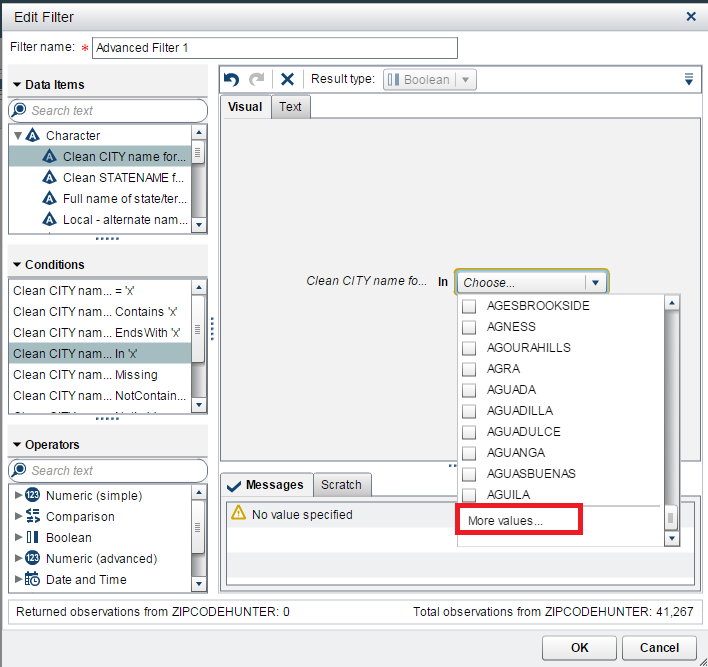Collapse the Conditions section

[18, 265]
